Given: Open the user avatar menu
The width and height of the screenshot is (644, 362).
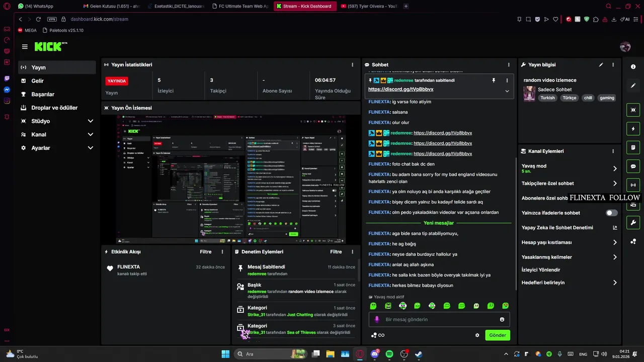Looking at the screenshot, I should [x=625, y=47].
